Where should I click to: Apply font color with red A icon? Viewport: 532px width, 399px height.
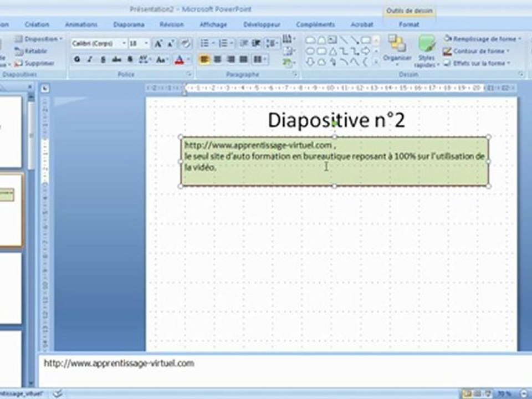[x=179, y=60]
